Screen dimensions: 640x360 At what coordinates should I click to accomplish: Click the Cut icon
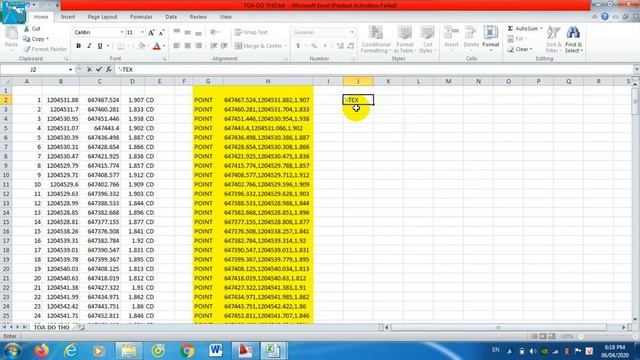32,29
